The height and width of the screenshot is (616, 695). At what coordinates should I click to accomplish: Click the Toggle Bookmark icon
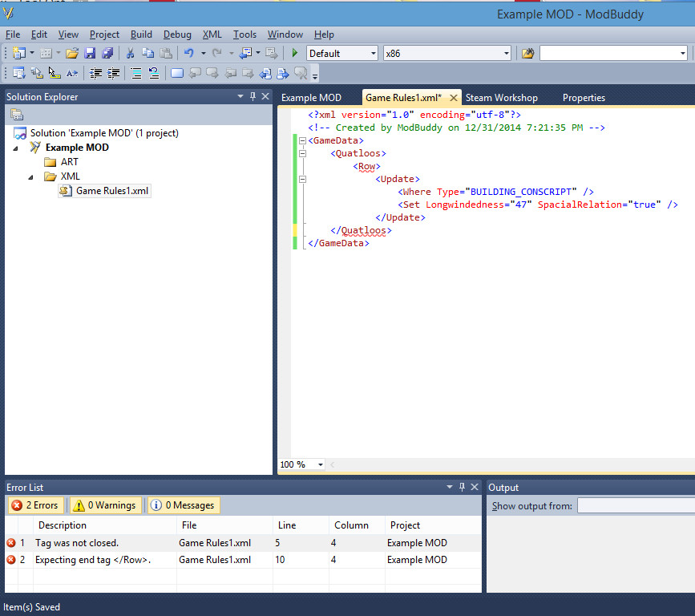click(x=177, y=73)
